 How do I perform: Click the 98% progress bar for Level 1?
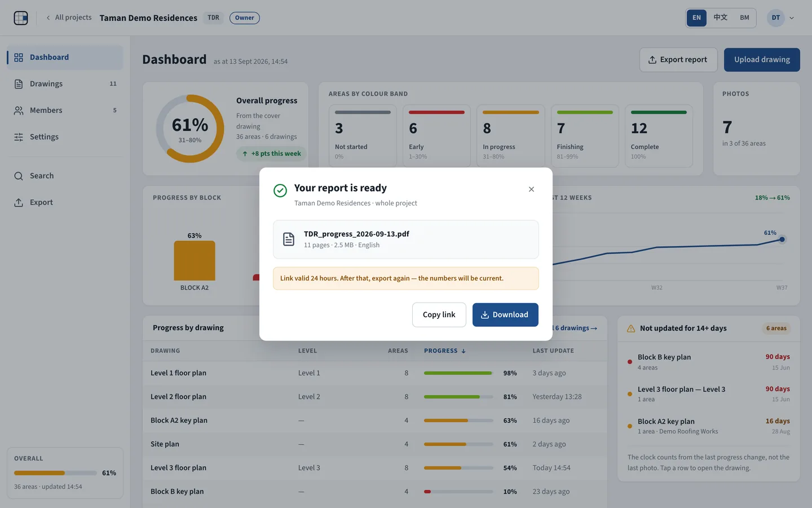click(458, 373)
